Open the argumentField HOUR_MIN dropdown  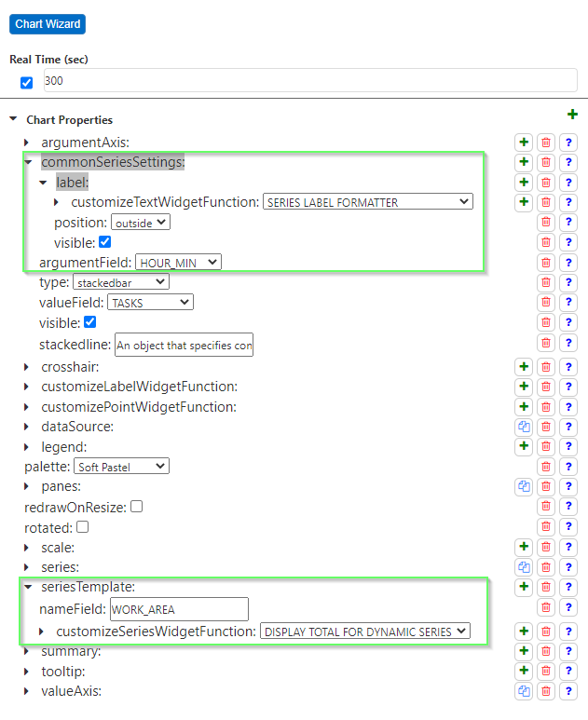coord(178,263)
